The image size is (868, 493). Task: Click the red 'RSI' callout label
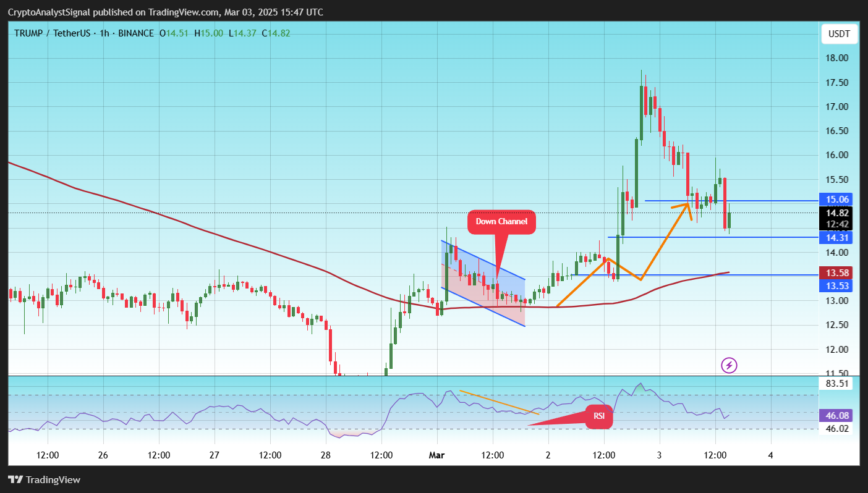(599, 416)
